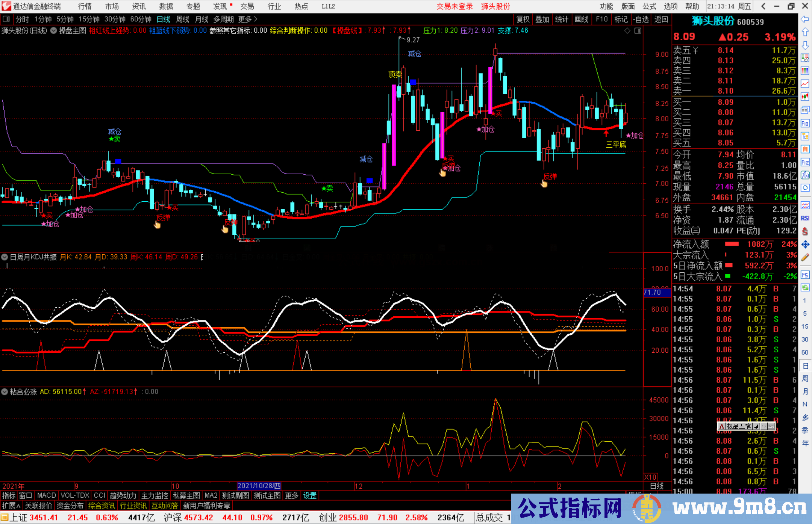Click the 设置 link in indicator bar
This screenshot has height=524, width=812.
click(310, 495)
